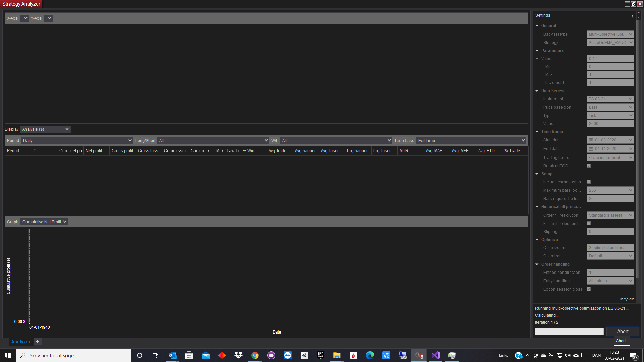Pin the Settings panel
The image size is (644, 362).
632,15
